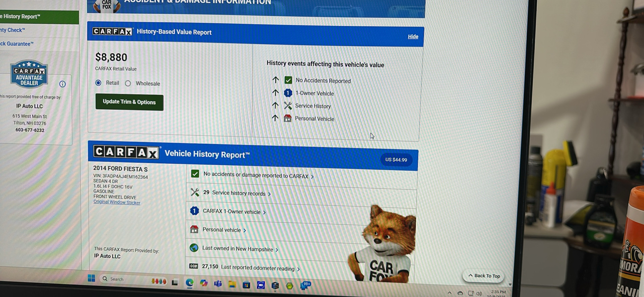
Task: Click the green No Accidents Reported checkmark
Action: 288,80
